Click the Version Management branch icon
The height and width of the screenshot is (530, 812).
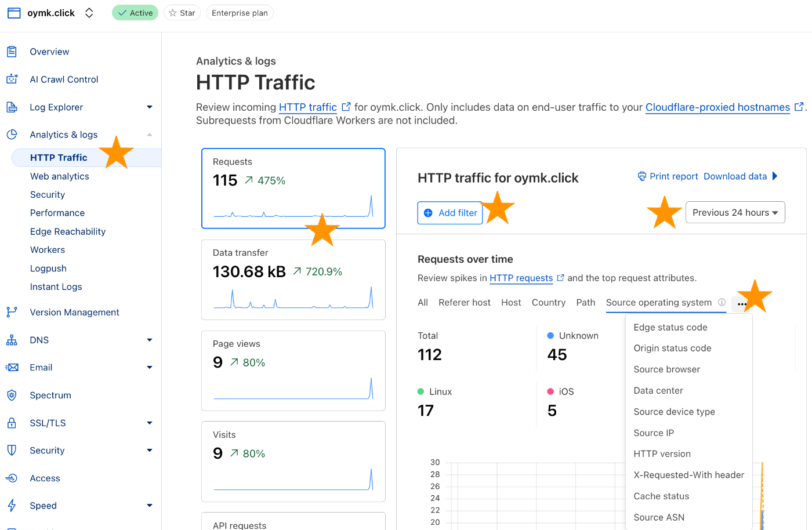[x=12, y=312]
